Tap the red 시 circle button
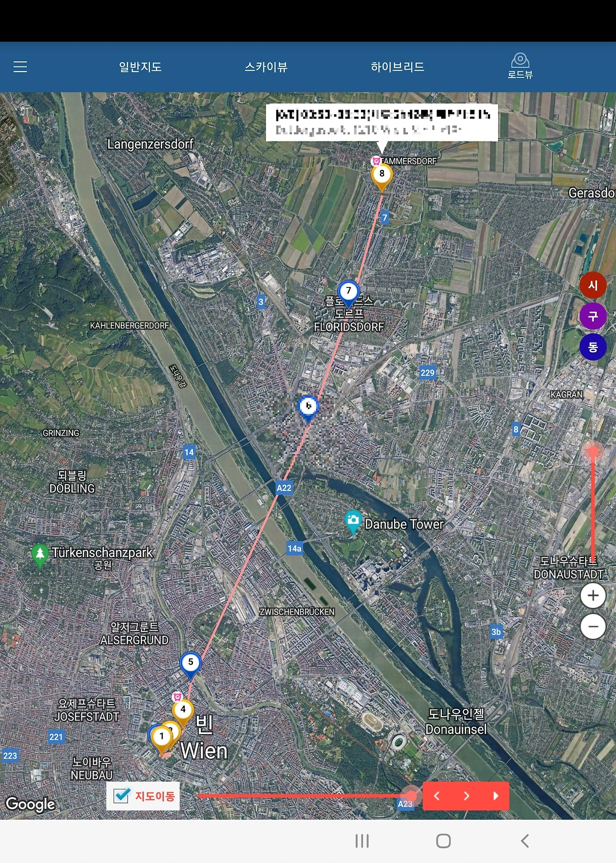The height and width of the screenshot is (863, 616). (x=593, y=285)
